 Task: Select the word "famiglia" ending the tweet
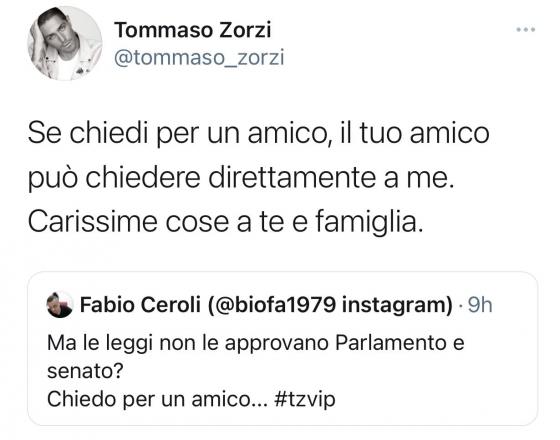point(366,222)
